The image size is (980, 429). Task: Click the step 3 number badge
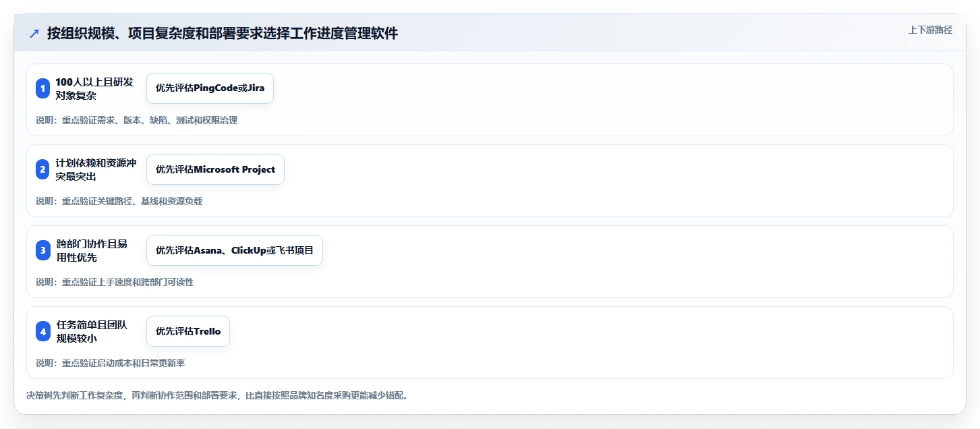(x=43, y=250)
